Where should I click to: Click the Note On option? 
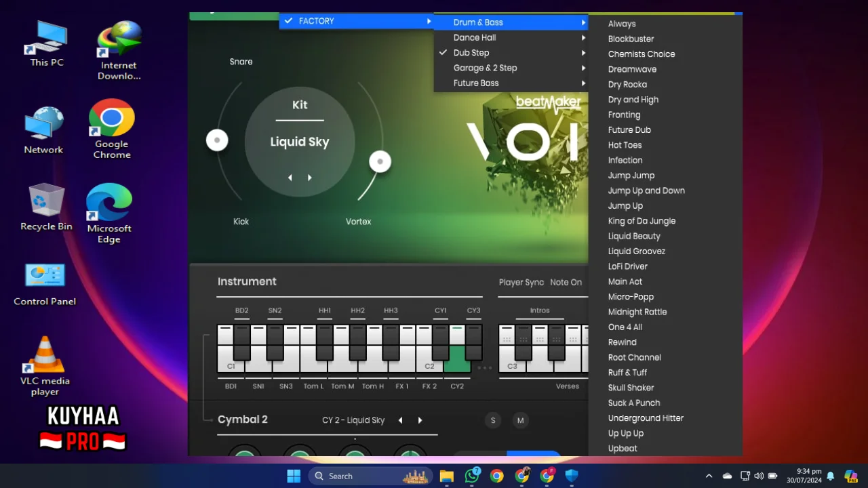[x=566, y=282]
